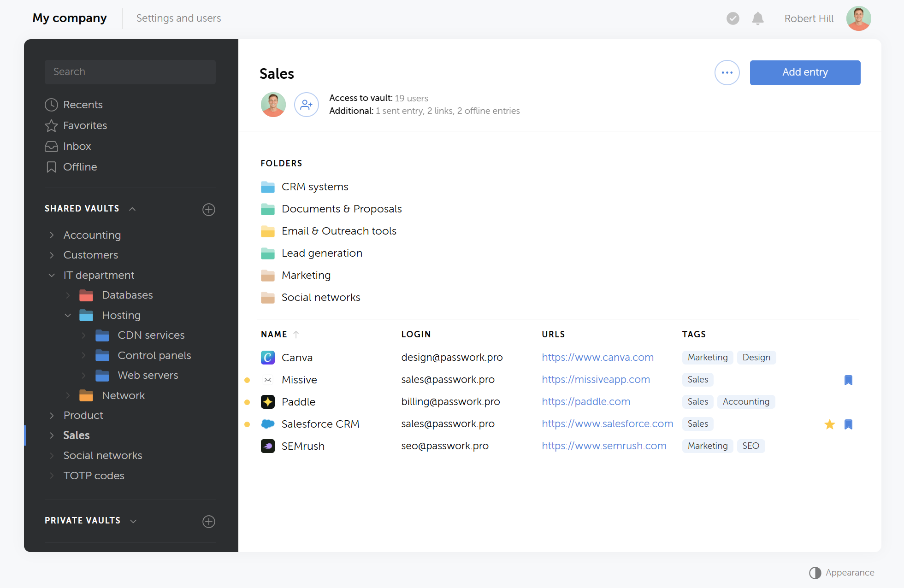This screenshot has width=904, height=588.
Task: Open the canva.com URL link
Action: (597, 358)
